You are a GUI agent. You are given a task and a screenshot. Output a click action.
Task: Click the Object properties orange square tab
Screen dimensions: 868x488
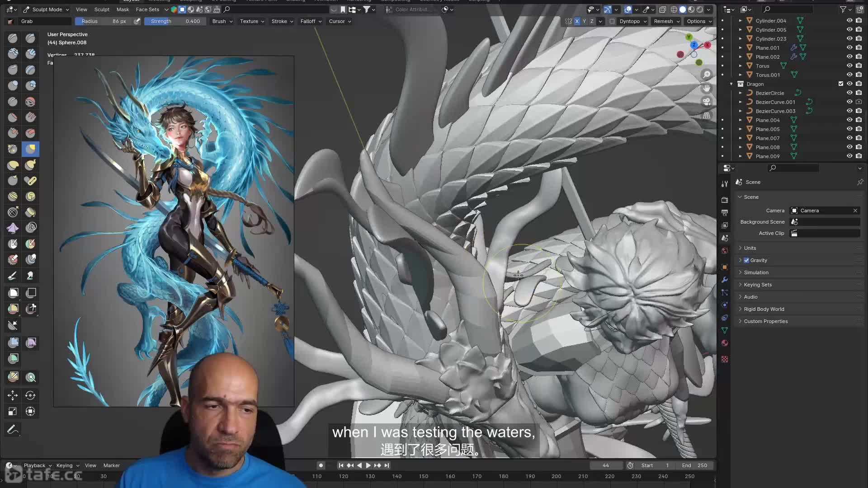(x=725, y=267)
